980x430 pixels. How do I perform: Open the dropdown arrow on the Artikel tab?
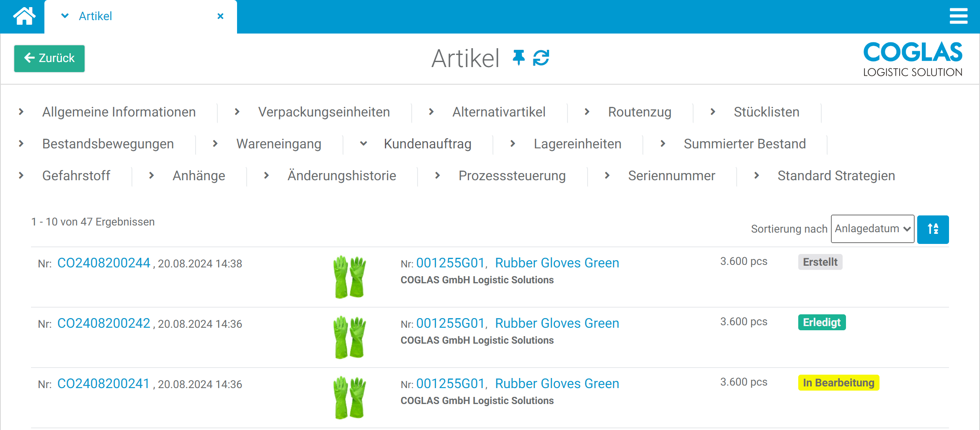[64, 16]
